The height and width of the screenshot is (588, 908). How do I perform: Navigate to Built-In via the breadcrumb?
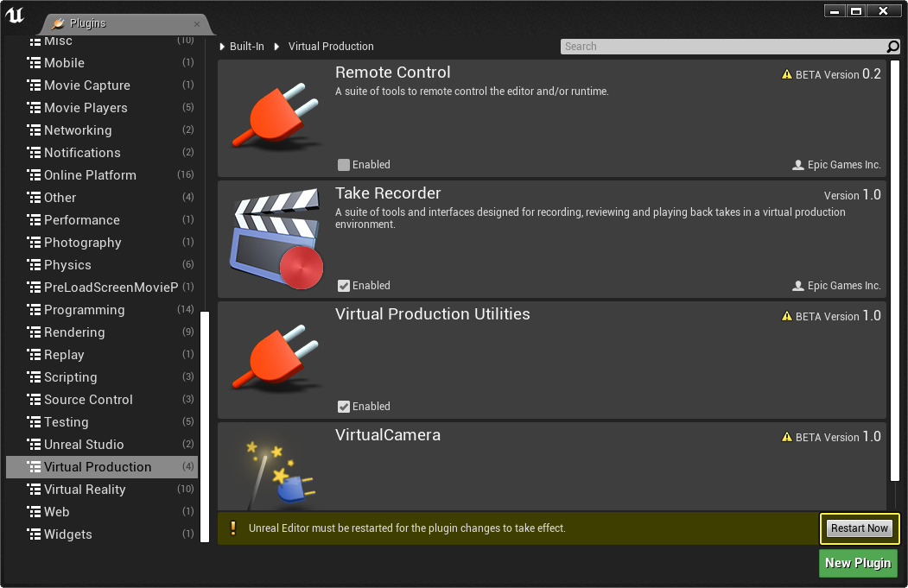248,46
